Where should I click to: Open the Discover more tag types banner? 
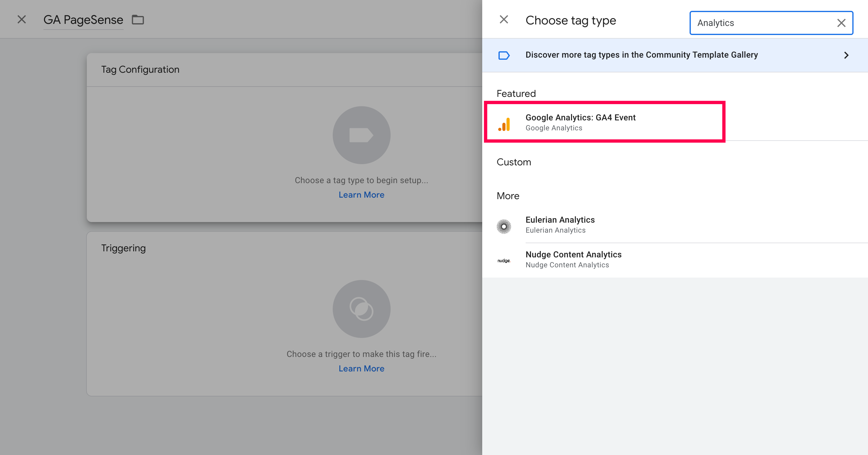[641, 55]
